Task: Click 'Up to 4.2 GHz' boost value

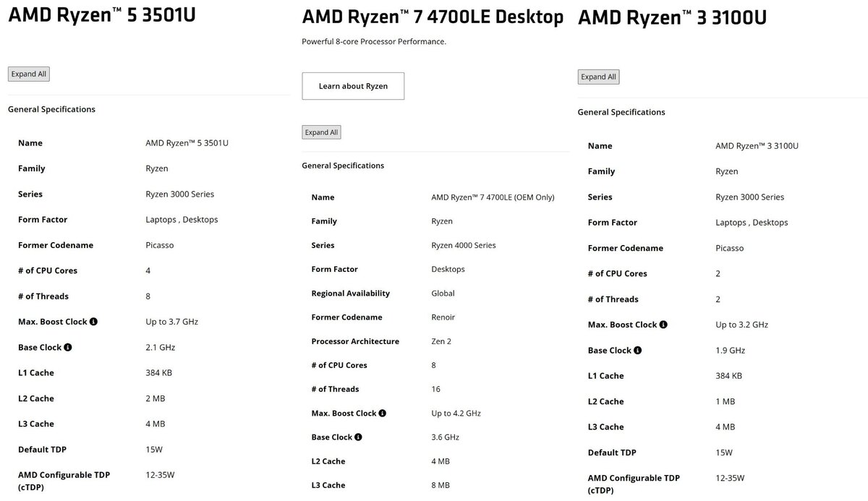Action: click(456, 414)
